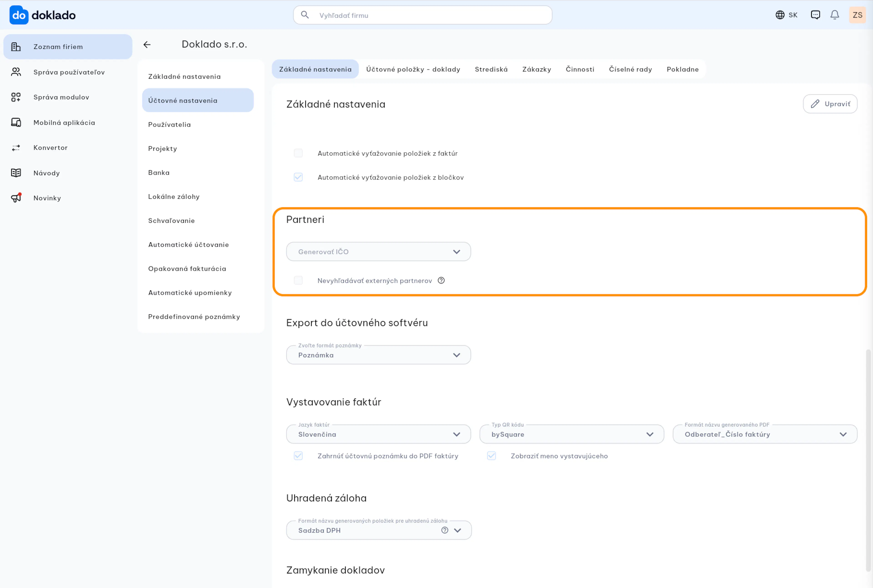Open Projekty in company menu
The image size is (873, 588).
click(198, 148)
